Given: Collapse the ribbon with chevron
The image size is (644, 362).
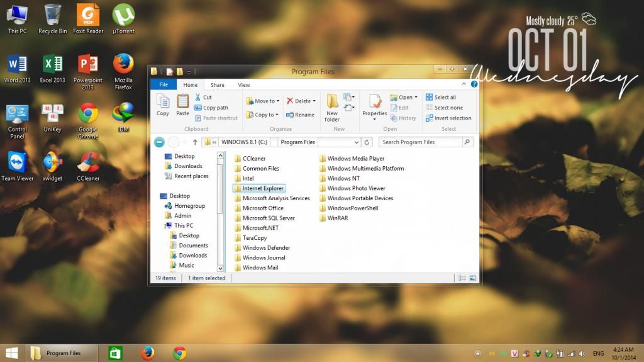Looking at the screenshot, I should 464,84.
